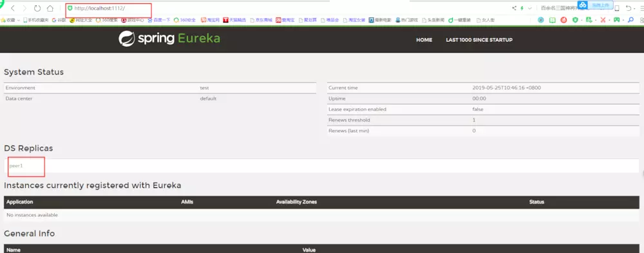Go back with the browser back arrow

click(13, 8)
